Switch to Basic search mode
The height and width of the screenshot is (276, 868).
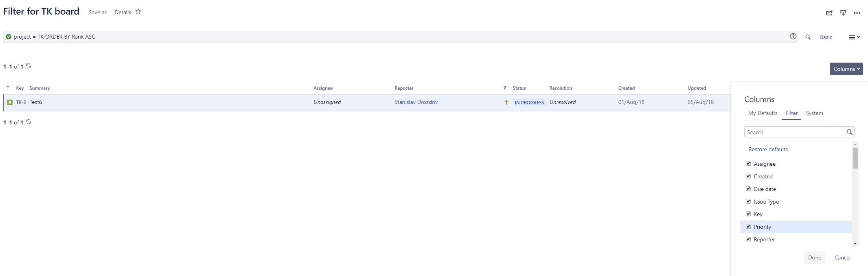[x=826, y=37]
